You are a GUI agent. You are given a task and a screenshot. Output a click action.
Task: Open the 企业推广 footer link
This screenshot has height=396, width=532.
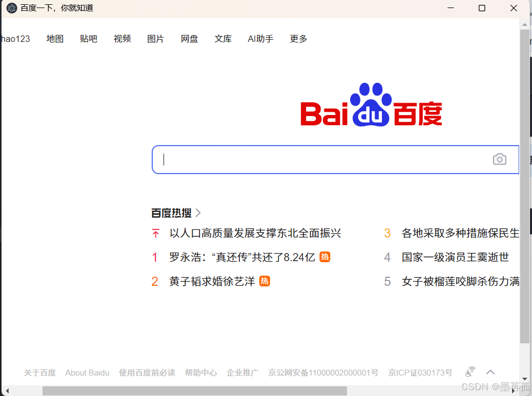[242, 372]
